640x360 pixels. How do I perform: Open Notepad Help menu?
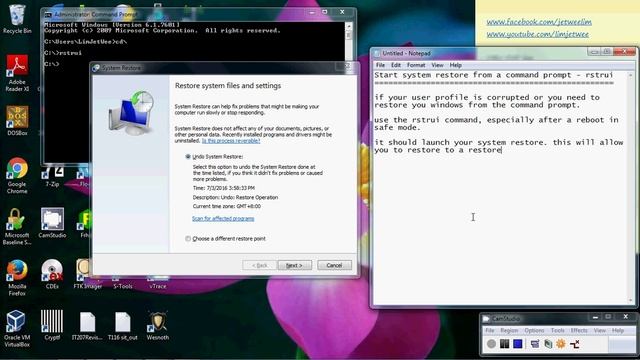[456, 65]
